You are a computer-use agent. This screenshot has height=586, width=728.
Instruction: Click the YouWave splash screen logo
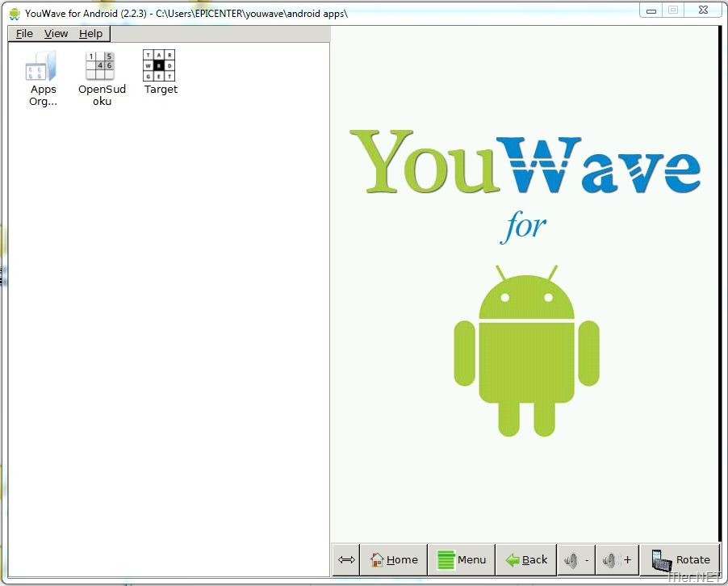(525, 162)
